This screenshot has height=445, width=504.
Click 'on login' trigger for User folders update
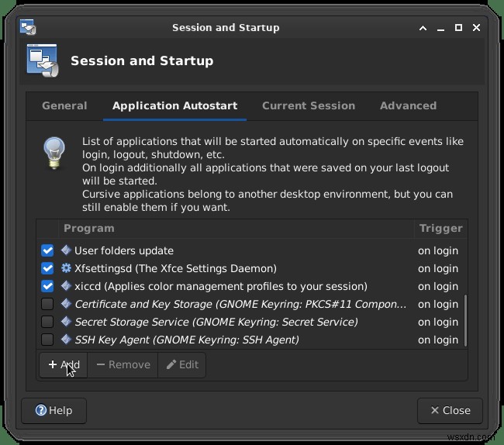tap(438, 250)
